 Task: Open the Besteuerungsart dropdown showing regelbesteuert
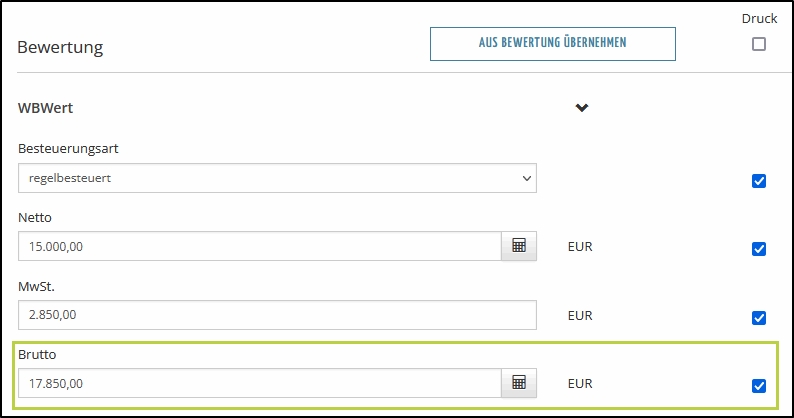277,178
